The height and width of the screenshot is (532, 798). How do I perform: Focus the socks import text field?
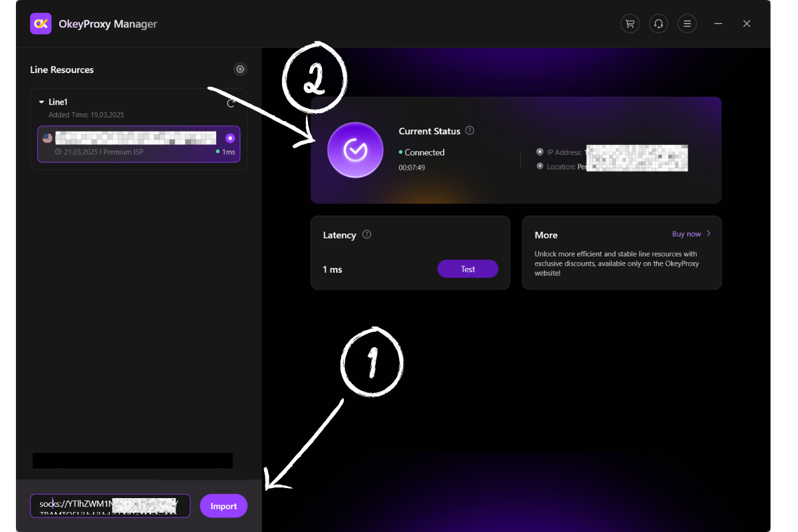click(110, 505)
